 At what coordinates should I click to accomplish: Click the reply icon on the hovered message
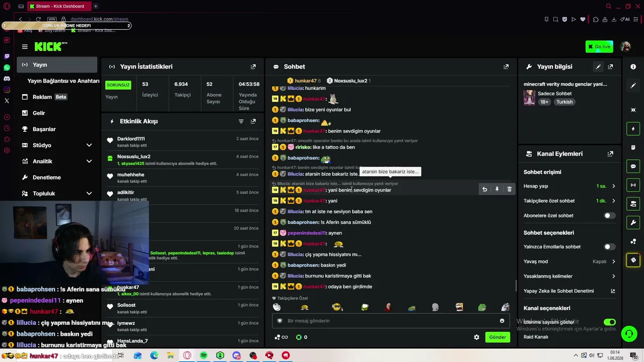pyautogui.click(x=485, y=190)
